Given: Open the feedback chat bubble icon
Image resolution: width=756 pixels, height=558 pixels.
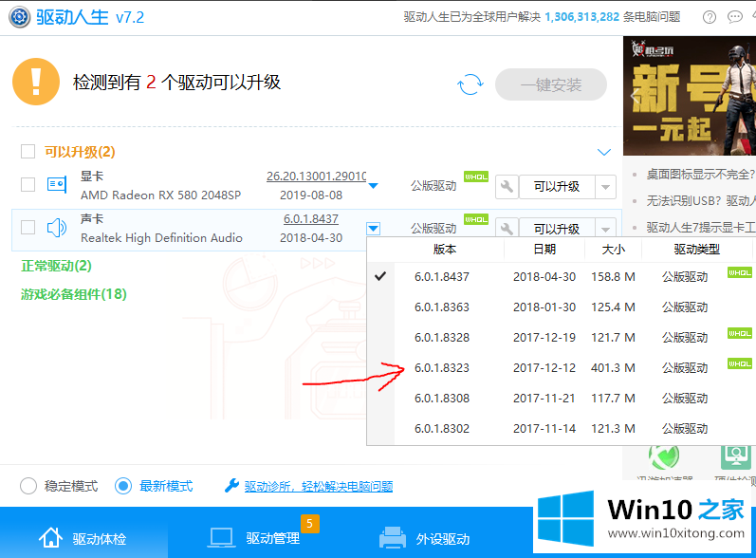Looking at the screenshot, I should 735,17.
